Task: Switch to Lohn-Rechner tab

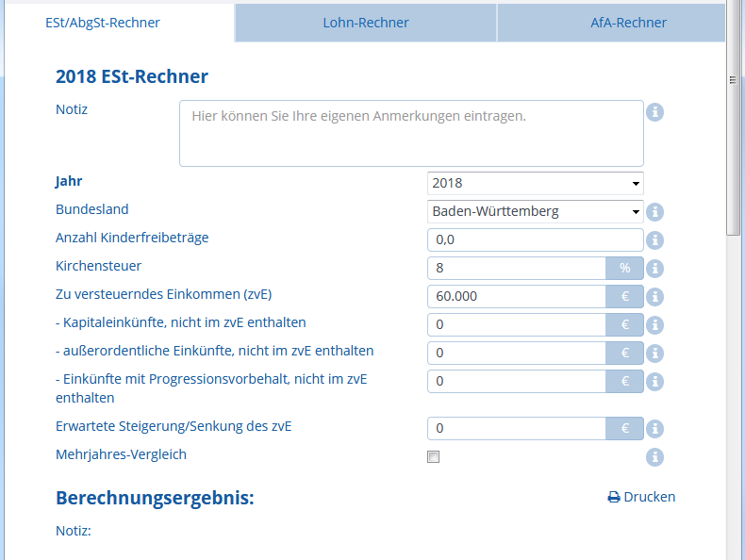Action: click(366, 23)
